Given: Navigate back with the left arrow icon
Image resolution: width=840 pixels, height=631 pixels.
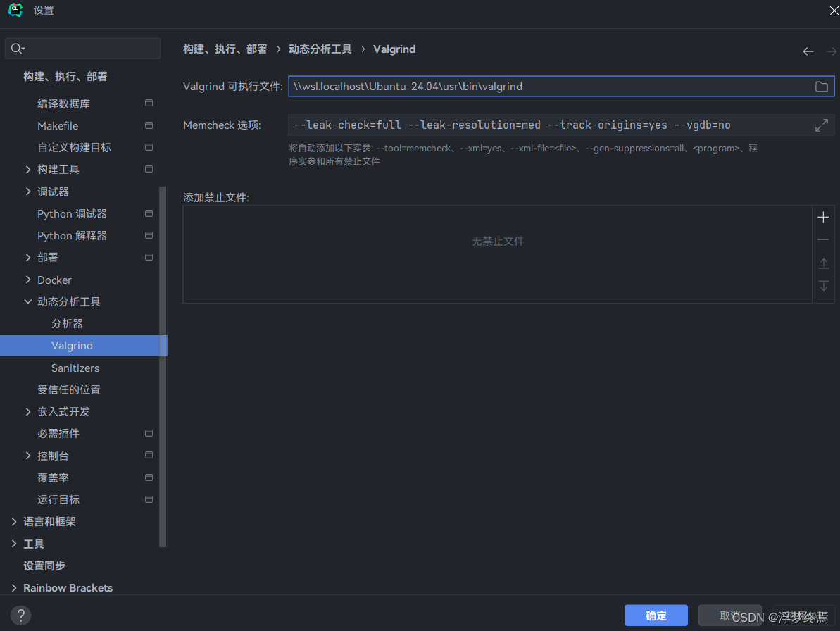Looking at the screenshot, I should click(808, 51).
